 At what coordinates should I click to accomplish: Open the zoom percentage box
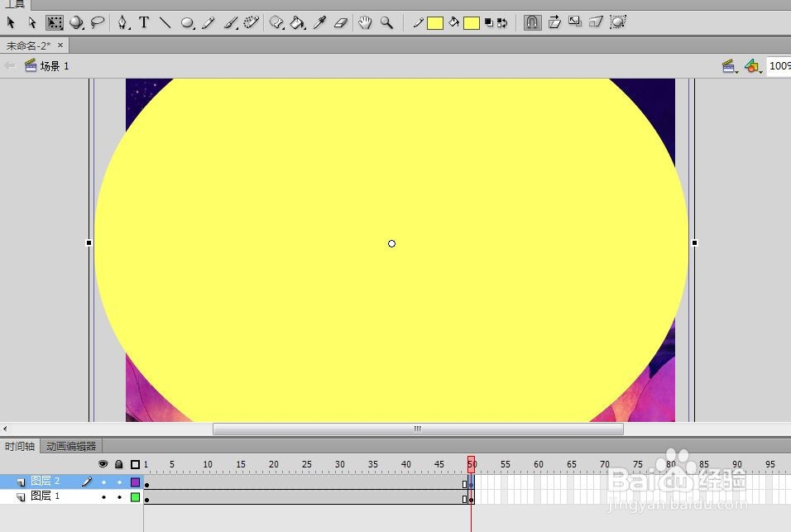coord(779,65)
